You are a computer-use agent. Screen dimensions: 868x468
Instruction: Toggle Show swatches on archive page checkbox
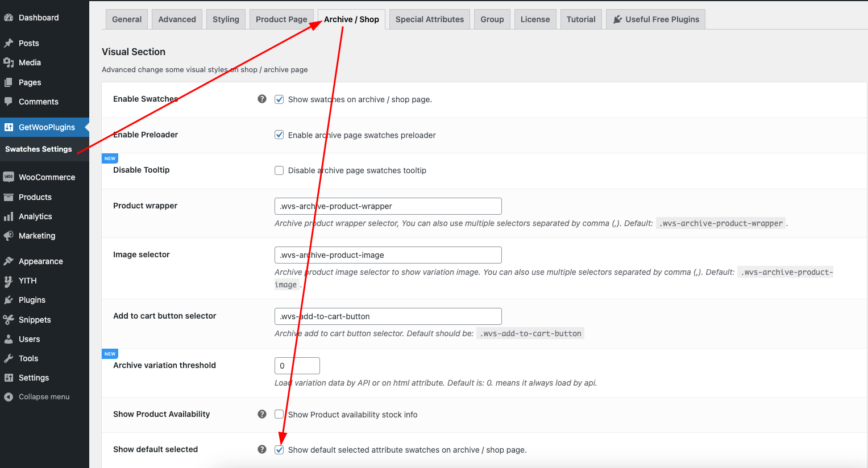[x=279, y=99]
